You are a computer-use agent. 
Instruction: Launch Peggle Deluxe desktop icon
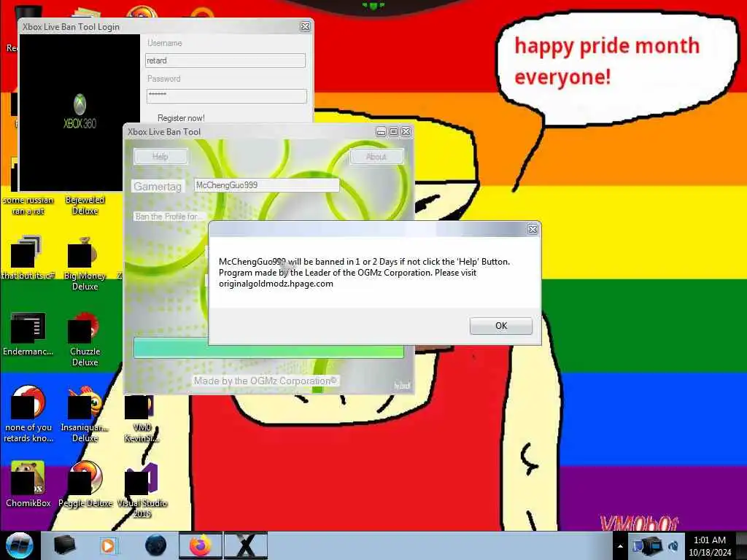[85, 484]
